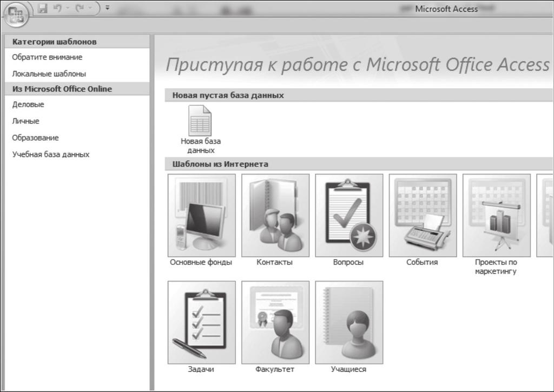The height and width of the screenshot is (392, 554).
Task: Click the Save icon in Quick Access
Action: coord(42,8)
